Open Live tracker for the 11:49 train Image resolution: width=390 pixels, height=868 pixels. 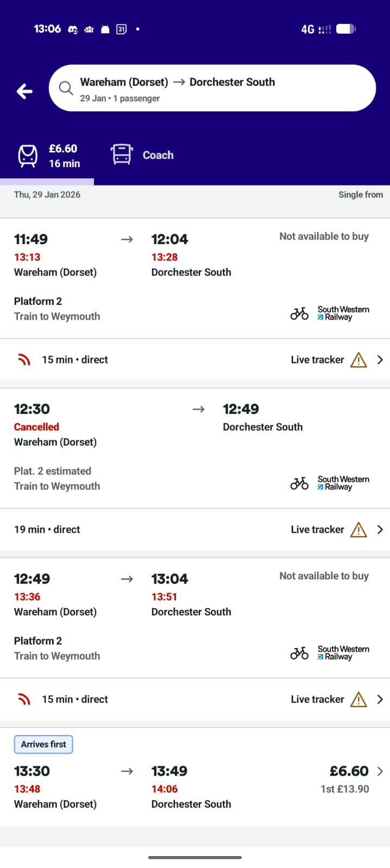tap(317, 360)
